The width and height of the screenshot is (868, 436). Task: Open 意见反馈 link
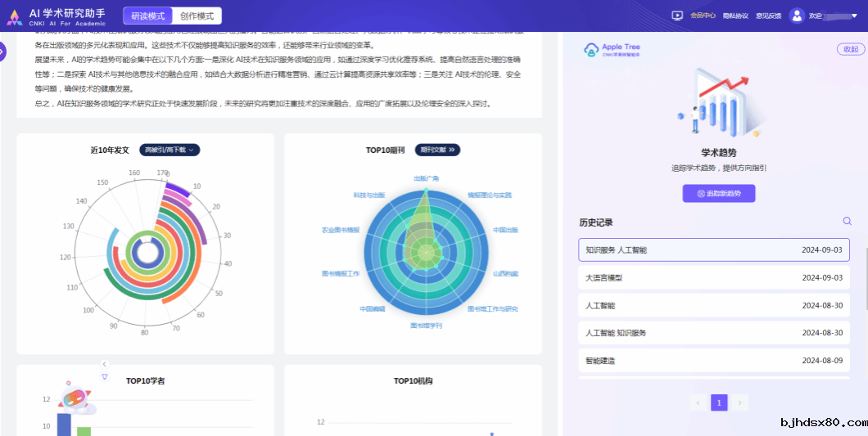click(768, 16)
